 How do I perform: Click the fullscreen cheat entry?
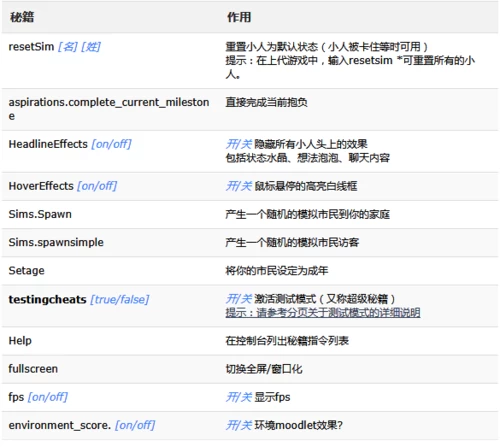pos(33,369)
